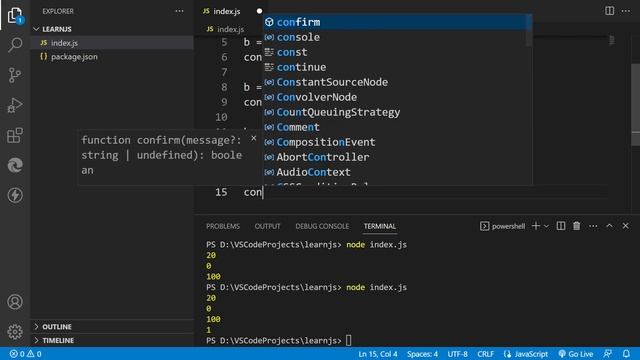Open notifications bell in status bar
Screen dimensions: 640x360
point(626,354)
